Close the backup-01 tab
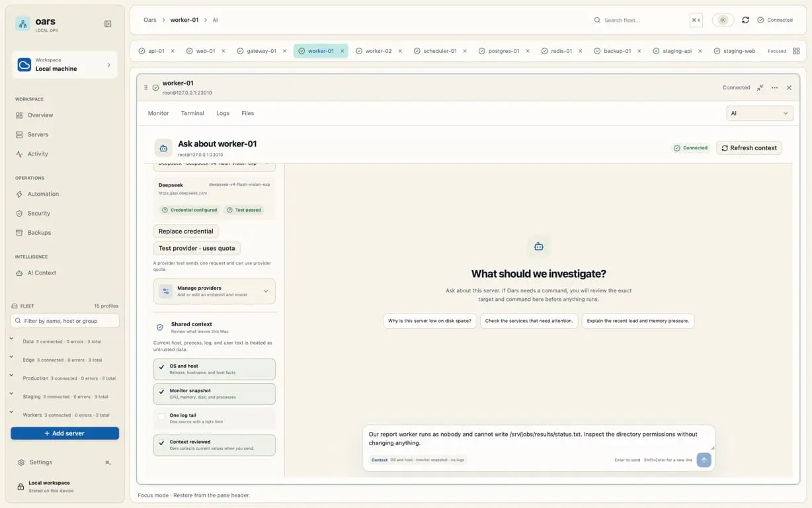 [x=639, y=51]
